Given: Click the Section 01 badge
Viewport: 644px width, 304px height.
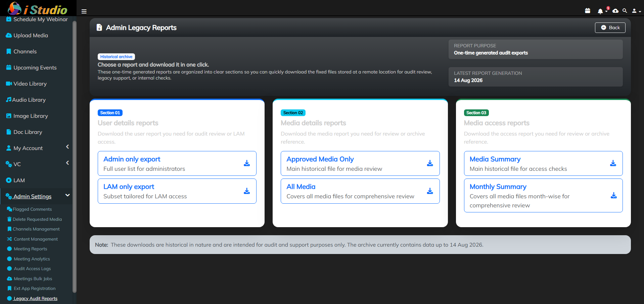Looking at the screenshot, I should click(x=110, y=113).
